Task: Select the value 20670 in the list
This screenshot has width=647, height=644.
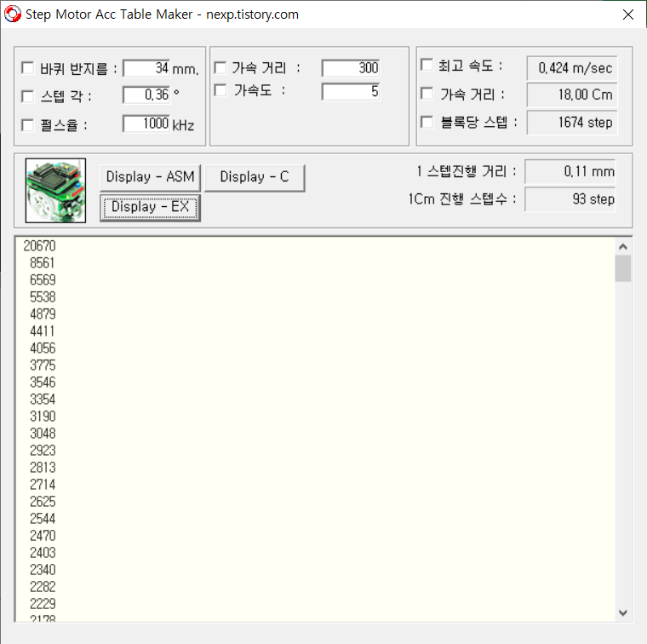Action: click(x=40, y=246)
